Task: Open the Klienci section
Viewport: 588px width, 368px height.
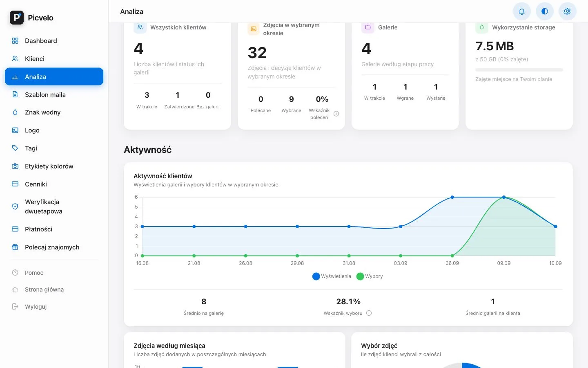Action: (54, 59)
